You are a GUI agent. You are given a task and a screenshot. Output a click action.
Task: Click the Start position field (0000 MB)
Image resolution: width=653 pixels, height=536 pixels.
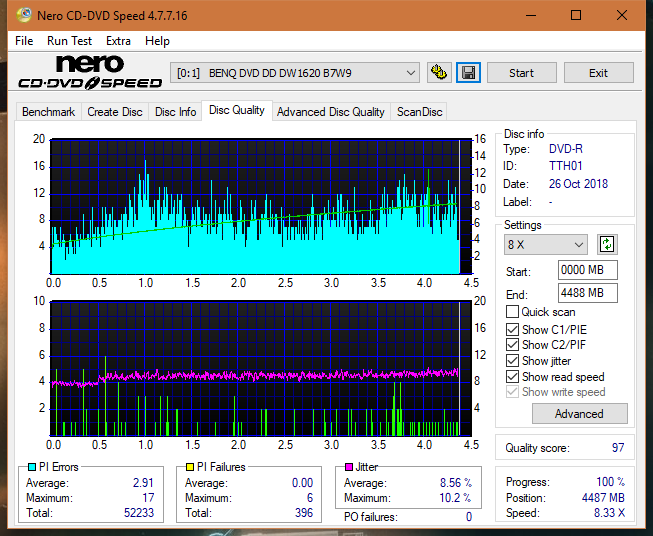[x=587, y=270]
